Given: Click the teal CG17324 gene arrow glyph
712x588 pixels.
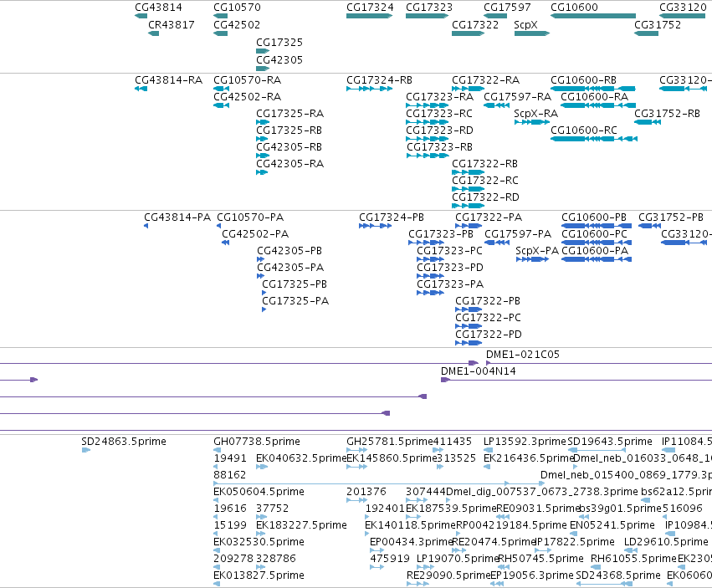Looking at the screenshot, I should [x=369, y=16].
